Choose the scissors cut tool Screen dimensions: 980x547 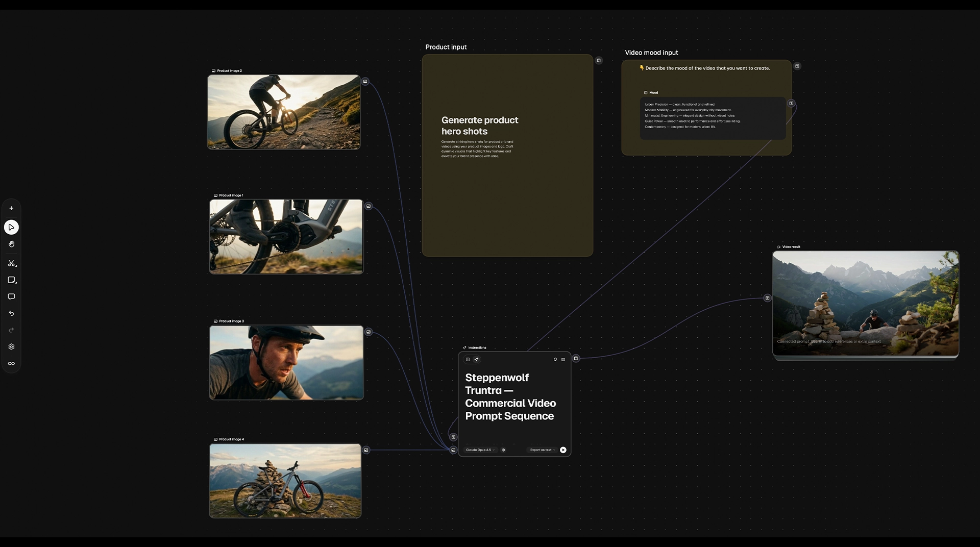[x=12, y=263]
